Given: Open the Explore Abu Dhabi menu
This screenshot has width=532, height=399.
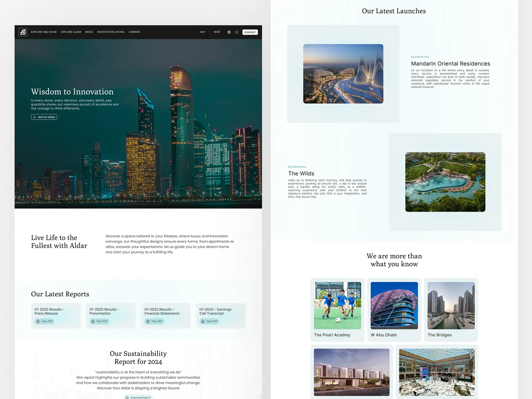Looking at the screenshot, I should pos(44,32).
